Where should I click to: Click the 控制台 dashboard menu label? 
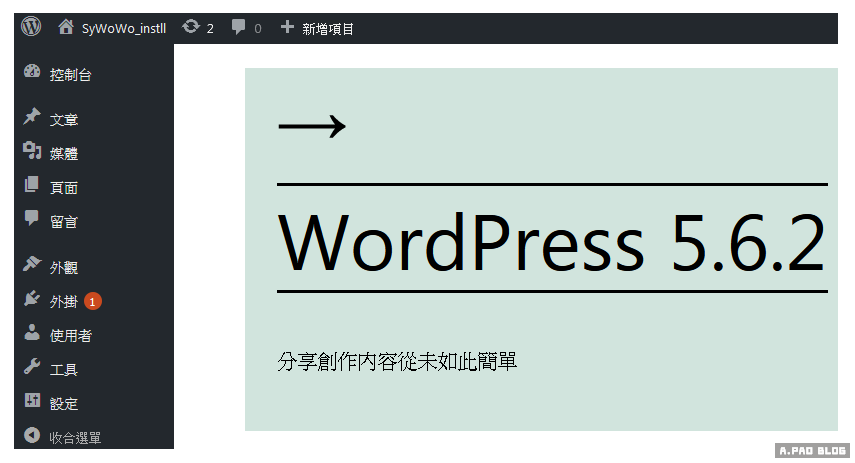[70, 74]
